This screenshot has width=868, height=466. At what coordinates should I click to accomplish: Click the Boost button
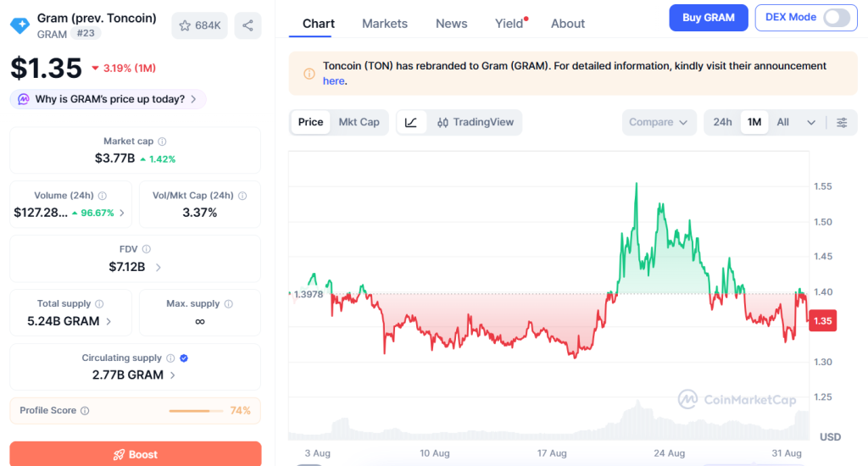136,454
